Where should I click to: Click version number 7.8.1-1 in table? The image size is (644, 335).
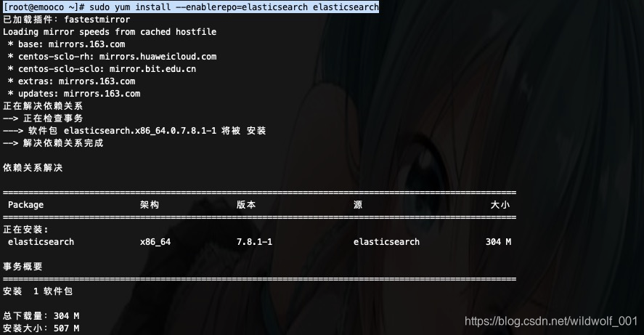(x=254, y=242)
